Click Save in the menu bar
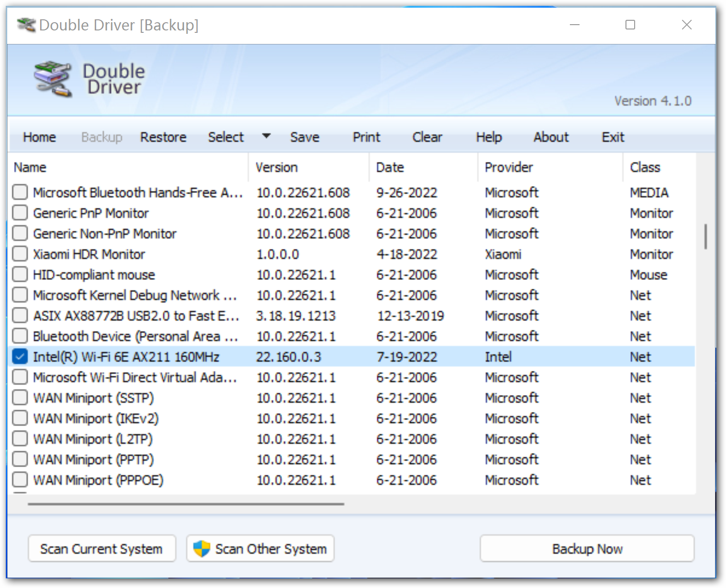The height and width of the screenshot is (588, 726). click(x=305, y=137)
